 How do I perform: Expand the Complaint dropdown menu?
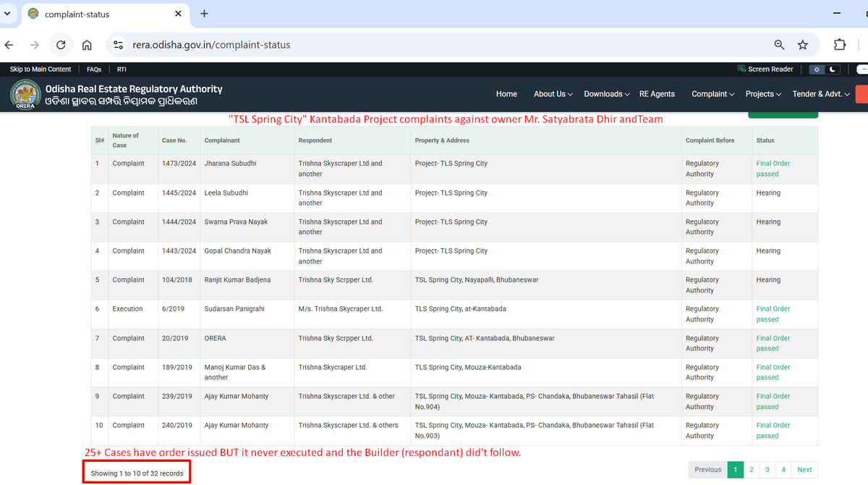pyautogui.click(x=712, y=94)
